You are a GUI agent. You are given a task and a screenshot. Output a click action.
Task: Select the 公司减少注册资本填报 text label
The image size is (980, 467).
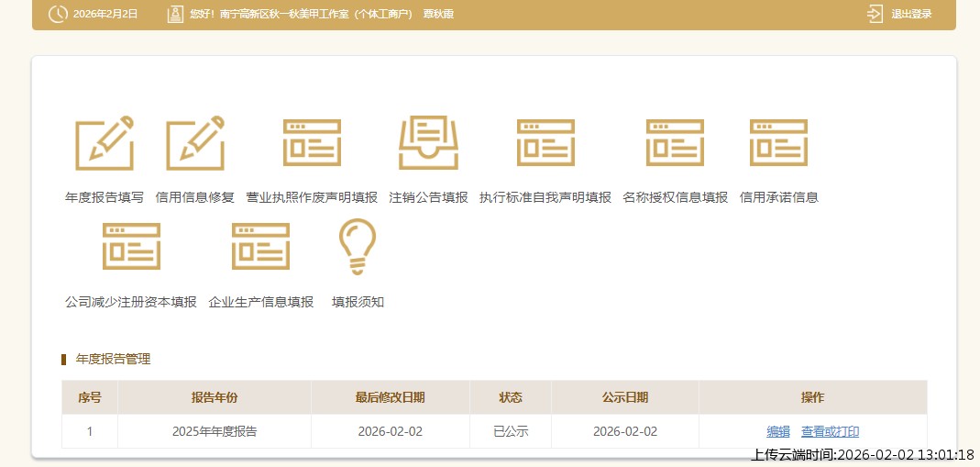(x=131, y=302)
